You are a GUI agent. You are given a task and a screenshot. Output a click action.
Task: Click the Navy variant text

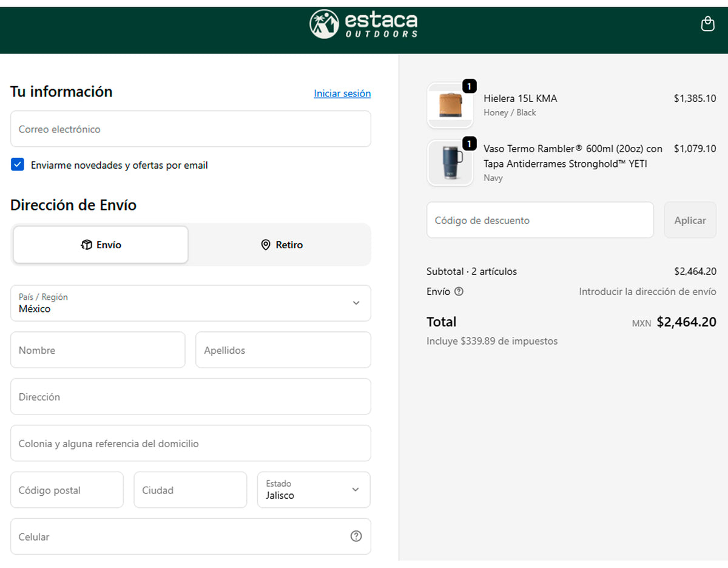tap(493, 178)
